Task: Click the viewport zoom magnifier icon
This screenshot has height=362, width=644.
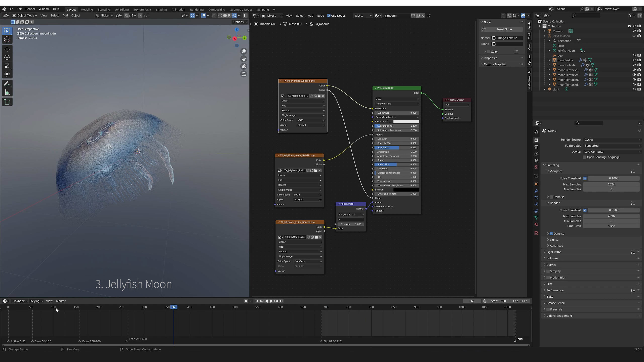Action: click(244, 51)
